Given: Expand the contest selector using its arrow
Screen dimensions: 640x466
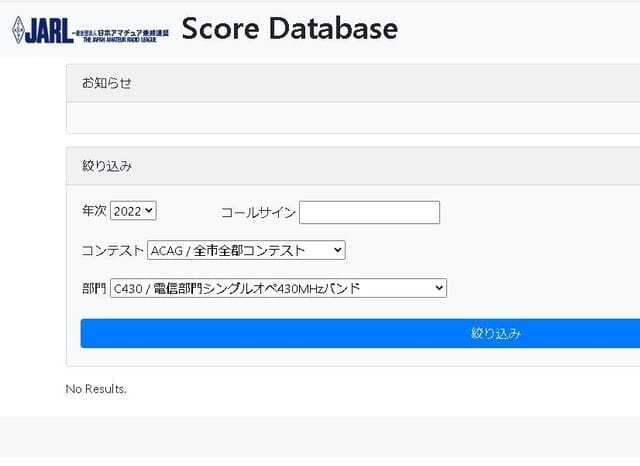Looking at the screenshot, I should pos(337,250).
